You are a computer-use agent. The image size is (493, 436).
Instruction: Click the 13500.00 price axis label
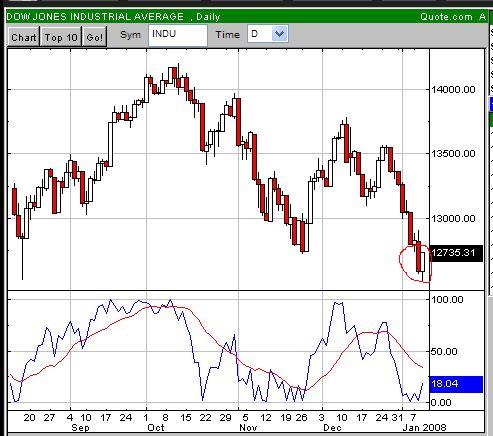pos(453,154)
